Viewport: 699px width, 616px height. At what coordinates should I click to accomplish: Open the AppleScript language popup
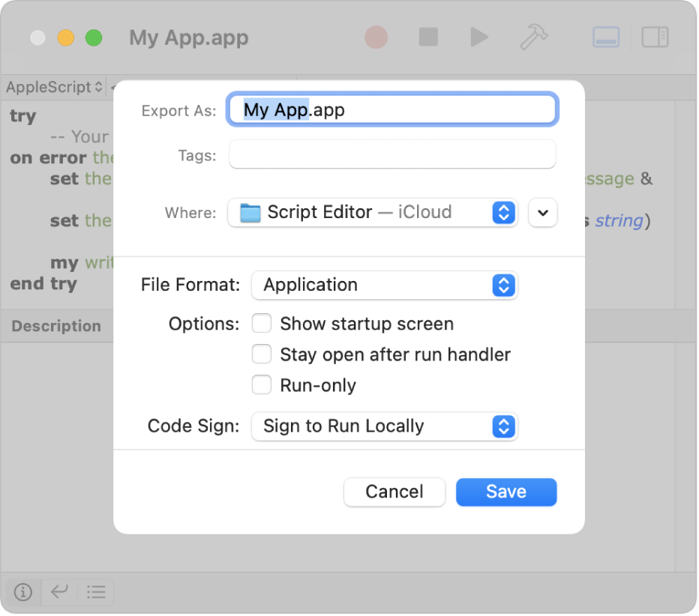tap(55, 87)
